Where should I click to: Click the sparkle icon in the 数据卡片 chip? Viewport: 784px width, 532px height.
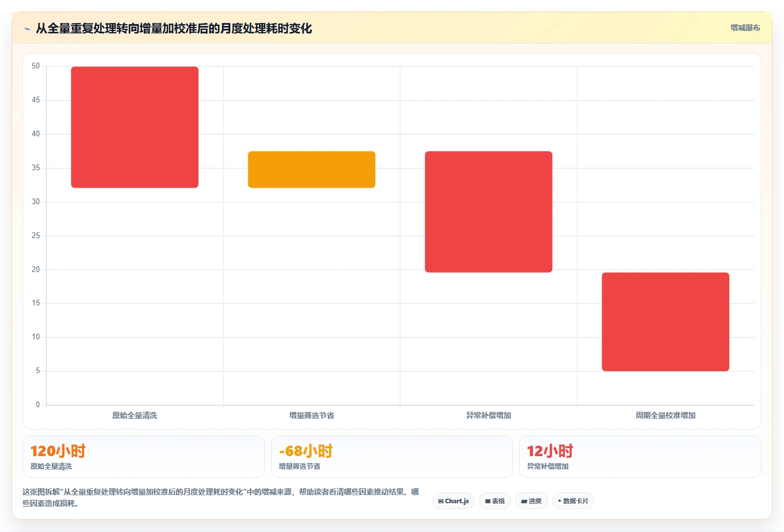pyautogui.click(x=560, y=501)
